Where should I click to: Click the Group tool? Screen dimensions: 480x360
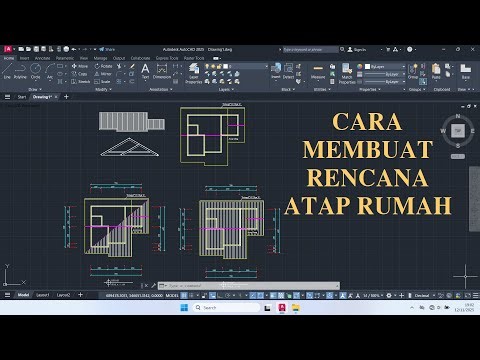point(413,71)
